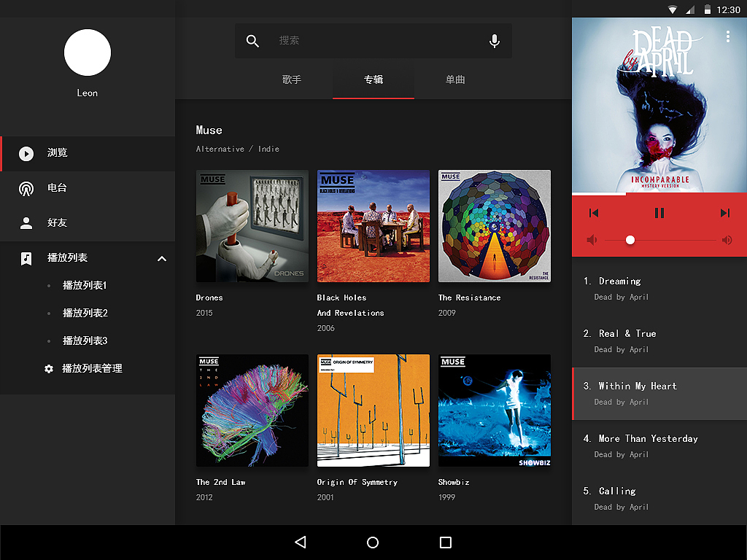
Task: Pause the current song
Action: point(659,212)
